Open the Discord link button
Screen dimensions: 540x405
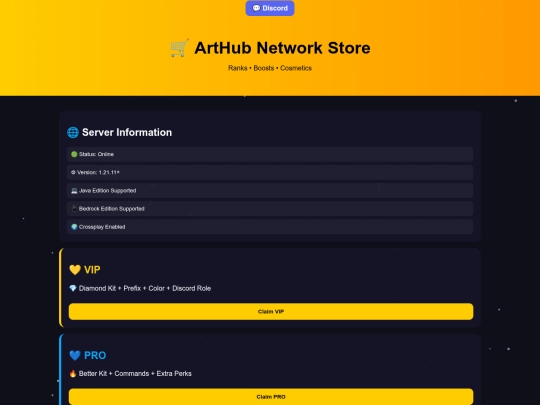270,8
